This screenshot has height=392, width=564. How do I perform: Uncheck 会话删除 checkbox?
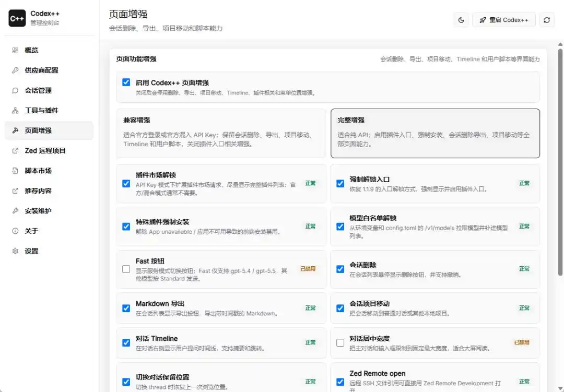coord(340,269)
